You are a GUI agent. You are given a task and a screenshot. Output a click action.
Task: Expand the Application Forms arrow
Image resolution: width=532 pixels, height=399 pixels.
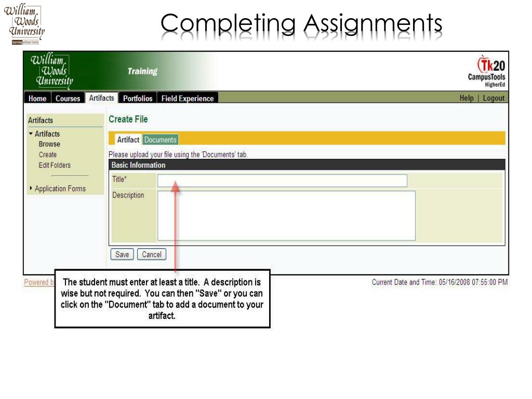(31, 188)
